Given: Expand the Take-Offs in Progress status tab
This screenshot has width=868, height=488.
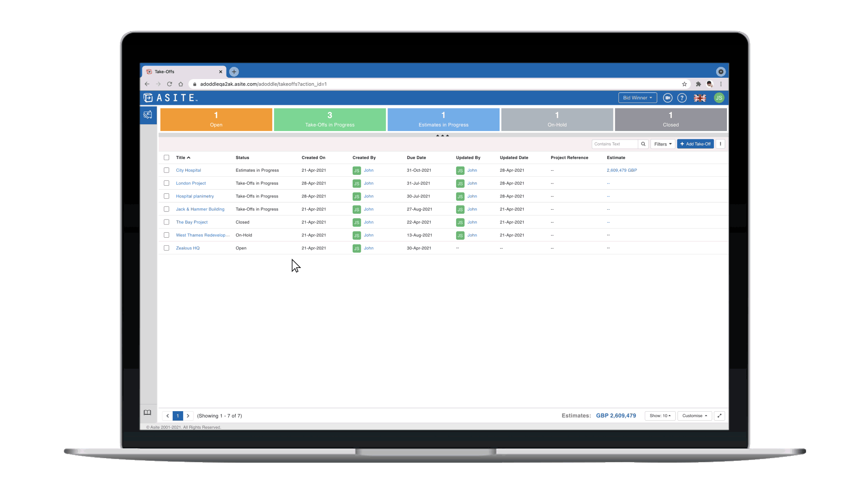Looking at the screenshot, I should (x=330, y=118).
